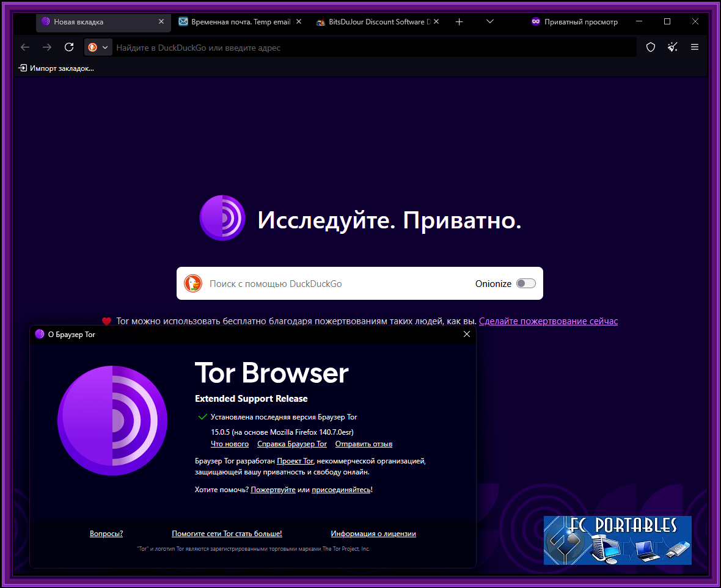Close the О Браузер Tor dialog
The height and width of the screenshot is (588, 721).
pyautogui.click(x=467, y=334)
